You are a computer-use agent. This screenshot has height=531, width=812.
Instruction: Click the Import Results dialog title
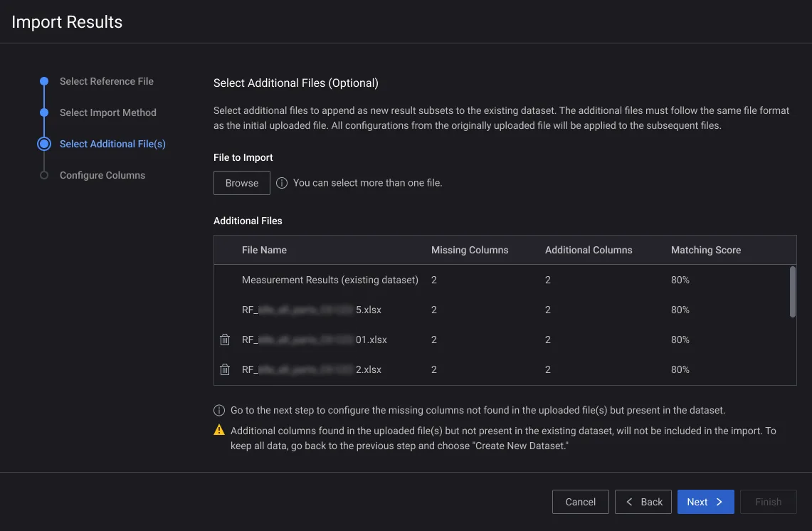pos(67,22)
